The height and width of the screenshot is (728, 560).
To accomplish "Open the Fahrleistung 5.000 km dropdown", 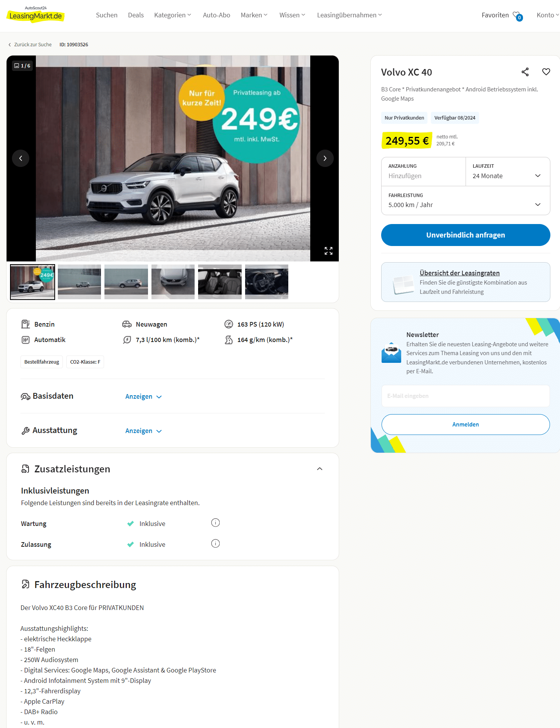I will (x=466, y=201).
